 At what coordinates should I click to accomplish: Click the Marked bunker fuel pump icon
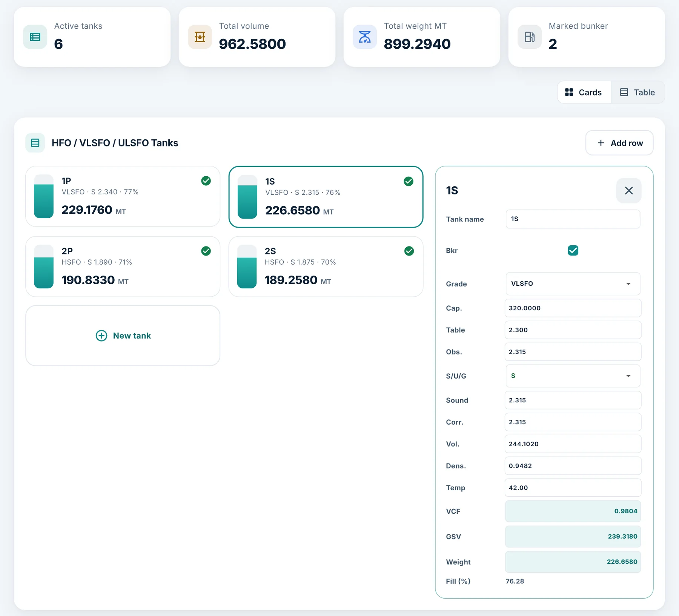[530, 37]
